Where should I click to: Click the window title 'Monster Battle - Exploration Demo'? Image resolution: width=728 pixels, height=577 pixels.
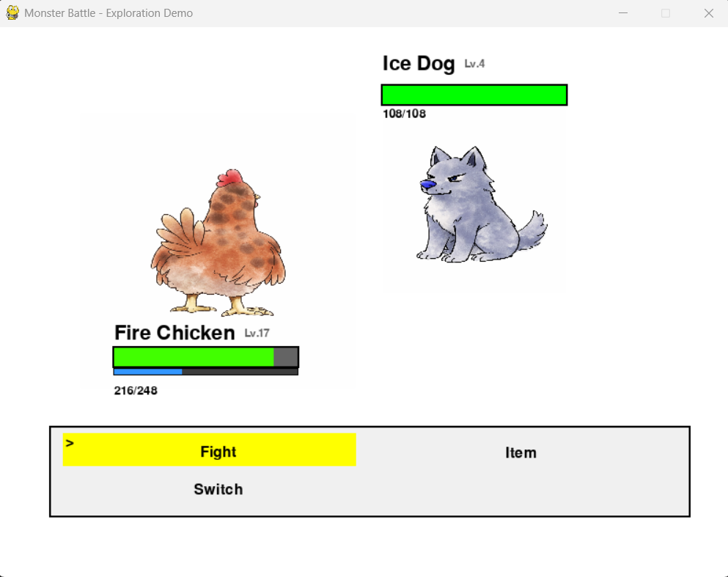pos(109,13)
